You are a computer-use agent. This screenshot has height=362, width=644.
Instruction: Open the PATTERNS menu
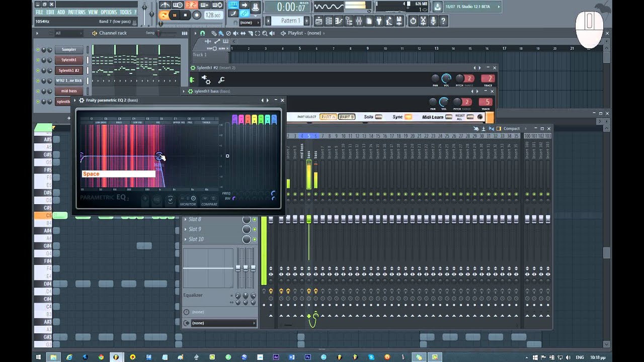point(76,12)
